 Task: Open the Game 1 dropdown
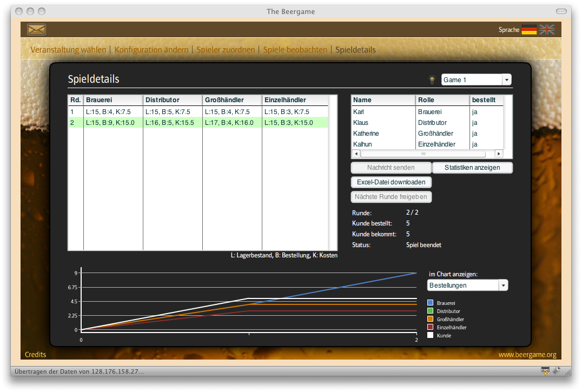[476, 79]
